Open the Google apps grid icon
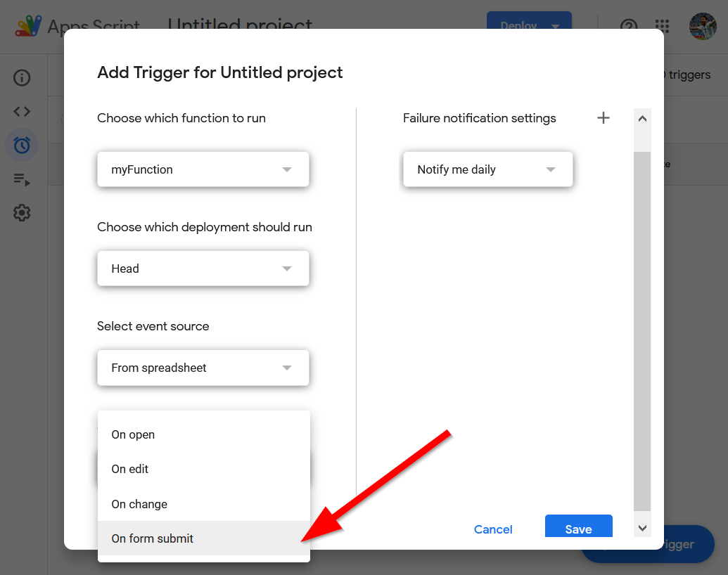728x575 pixels. [662, 26]
